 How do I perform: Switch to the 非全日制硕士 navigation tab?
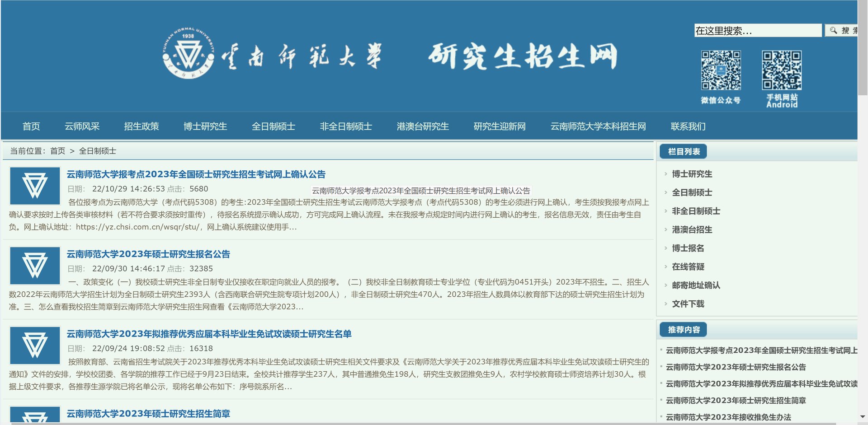[346, 126]
